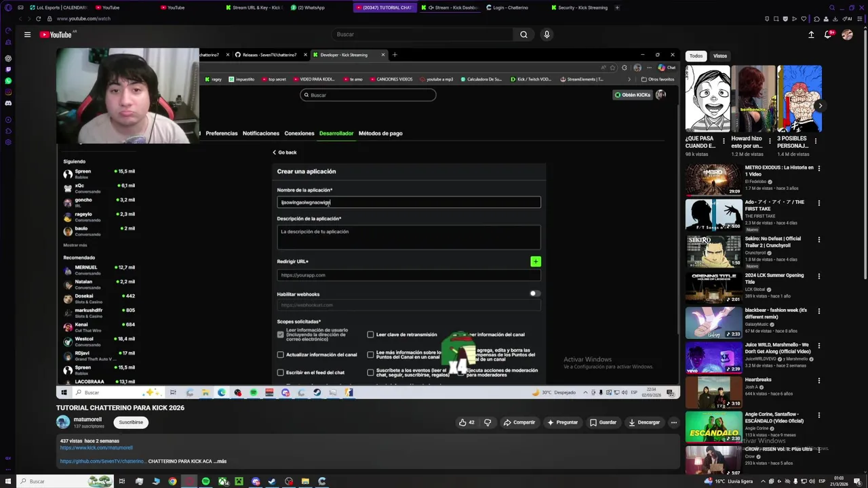Screen dimensions: 868x488
Task: Select the Todos chip
Action: point(696,56)
